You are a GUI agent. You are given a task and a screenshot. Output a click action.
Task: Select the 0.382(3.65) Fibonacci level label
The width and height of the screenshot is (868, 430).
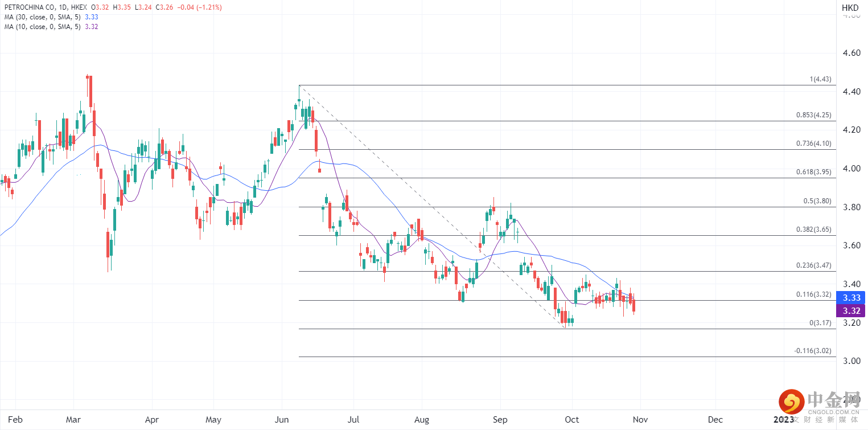[814, 230]
